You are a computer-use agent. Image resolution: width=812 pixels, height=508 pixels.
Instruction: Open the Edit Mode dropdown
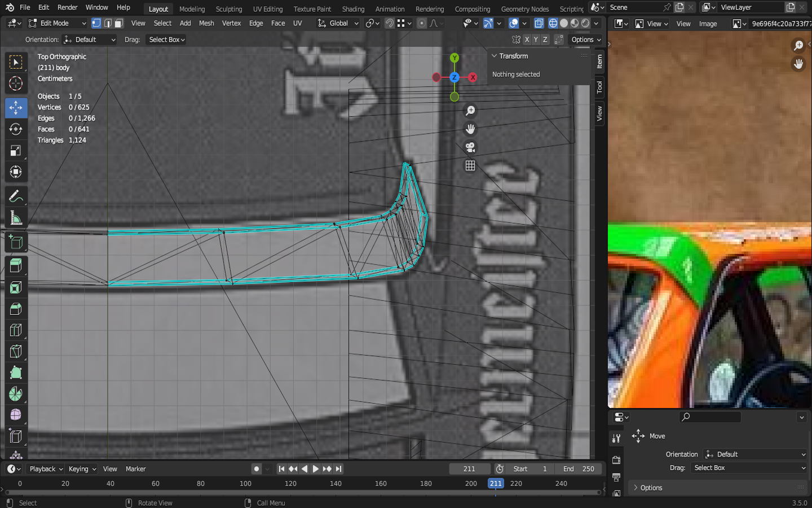coord(58,23)
